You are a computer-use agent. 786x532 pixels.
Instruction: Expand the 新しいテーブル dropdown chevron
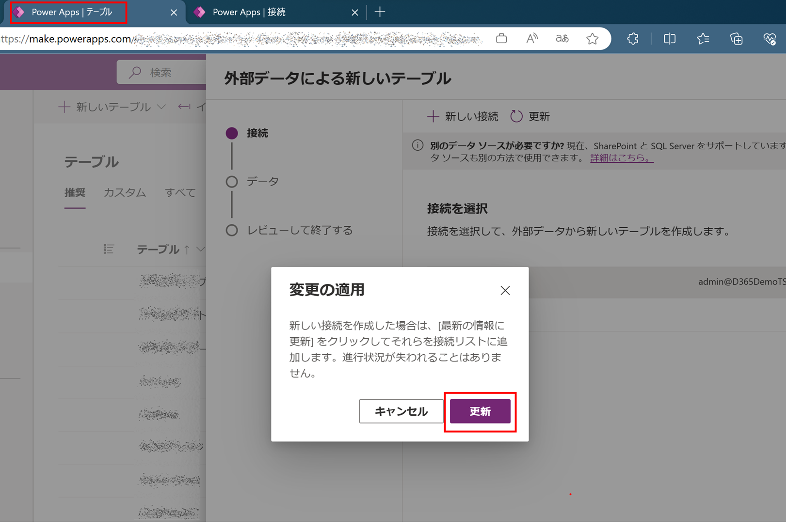point(161,107)
